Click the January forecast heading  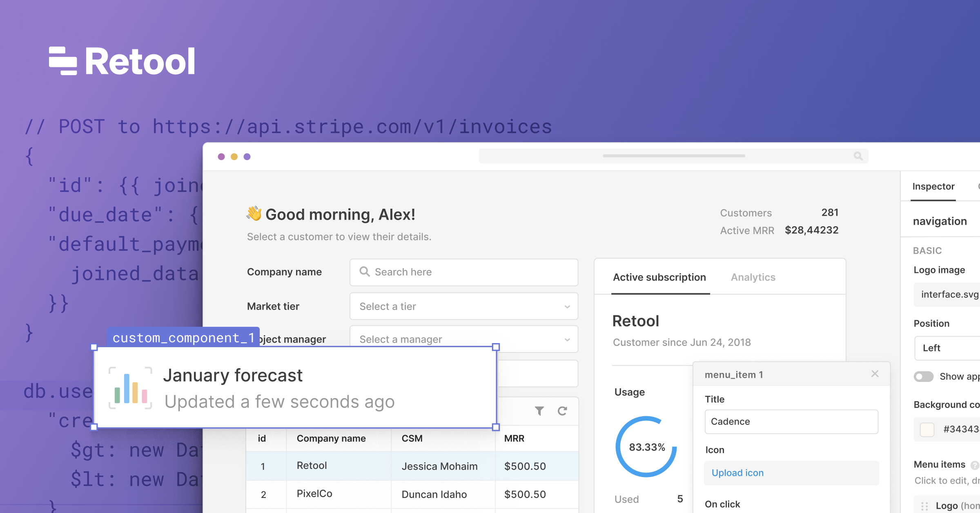pyautogui.click(x=233, y=375)
